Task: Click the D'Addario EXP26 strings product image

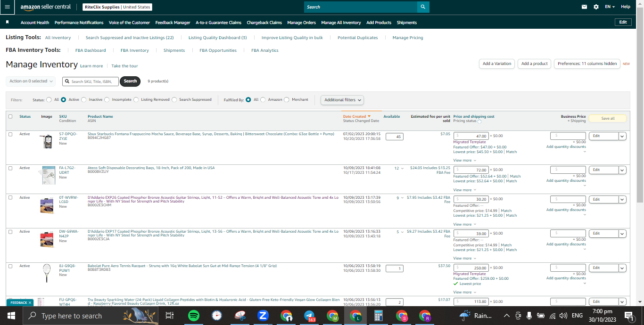Action: (47, 205)
